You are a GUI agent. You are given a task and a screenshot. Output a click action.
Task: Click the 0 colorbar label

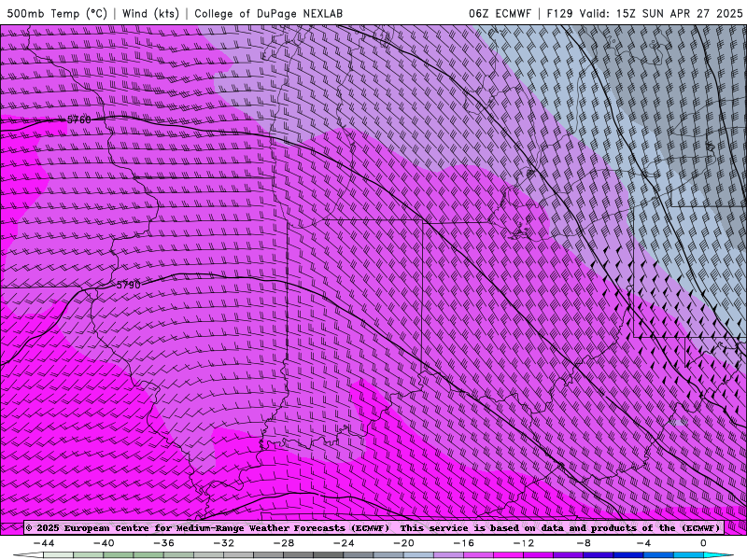point(703,543)
